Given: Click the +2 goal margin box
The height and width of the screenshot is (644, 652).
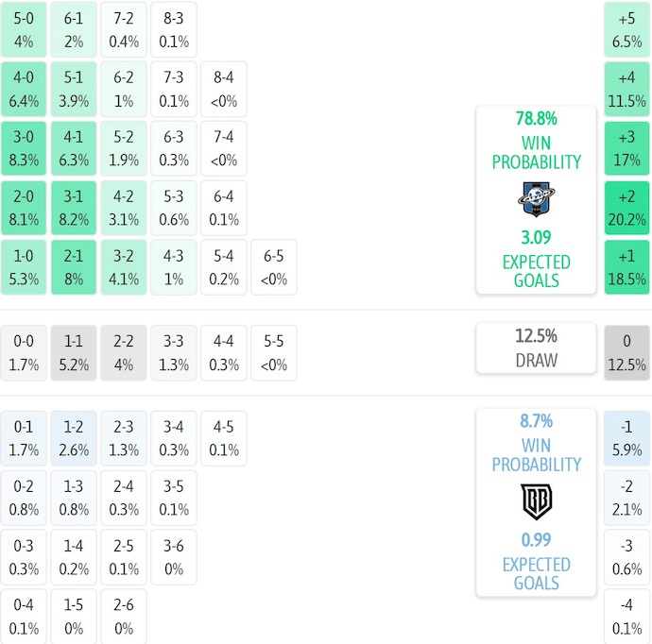Looking at the screenshot, I should (x=627, y=208).
